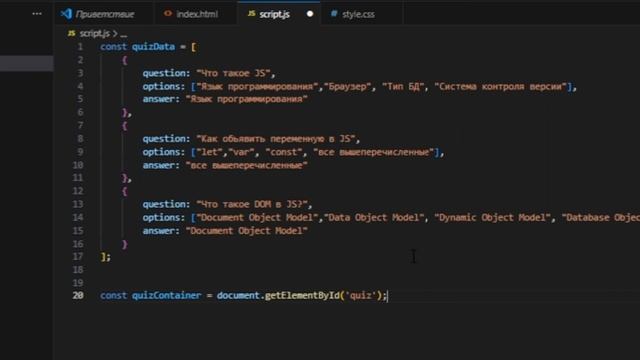Place cursor on quizData variable name
Screen dimensions: 640x360
(x=153, y=47)
